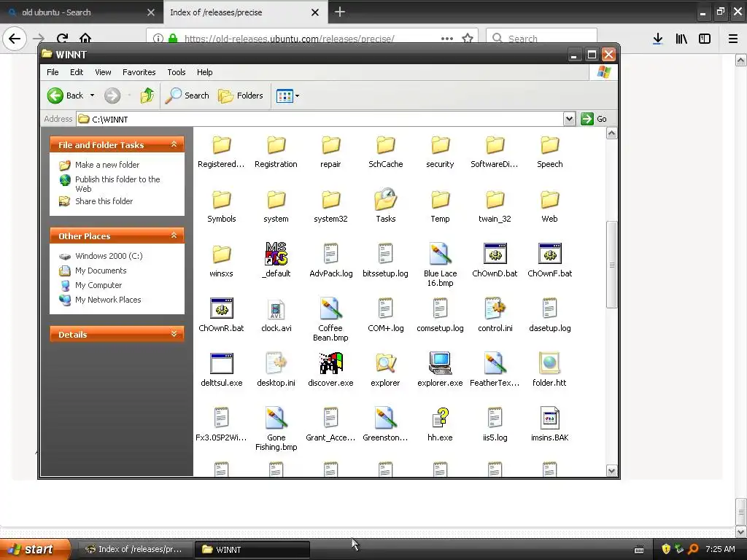Open the system32 folder
This screenshot has width=747, height=560.
tap(330, 206)
